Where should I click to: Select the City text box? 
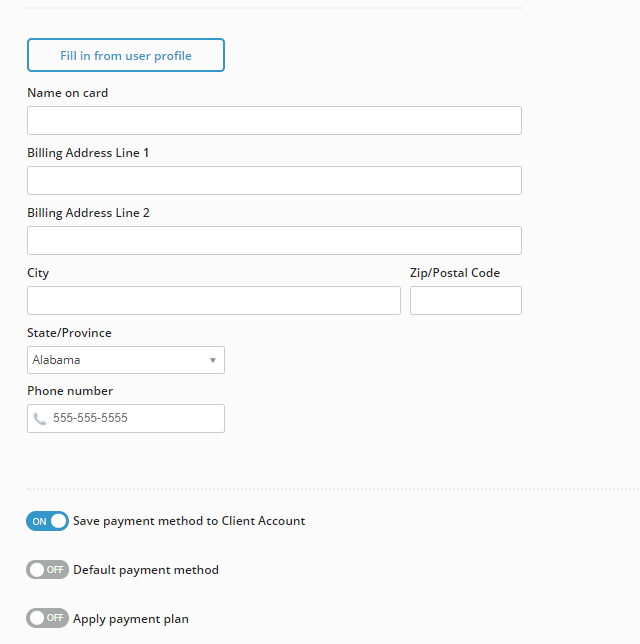[214, 301]
